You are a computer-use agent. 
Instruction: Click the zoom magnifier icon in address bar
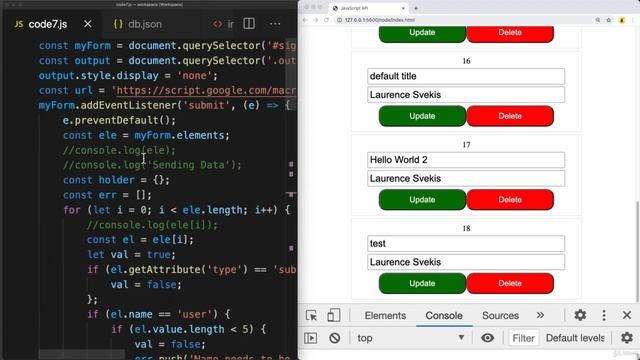[598, 20]
